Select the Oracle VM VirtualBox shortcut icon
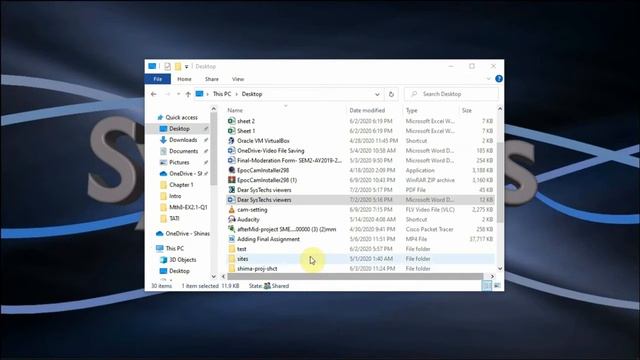The image size is (640, 360). [231, 140]
